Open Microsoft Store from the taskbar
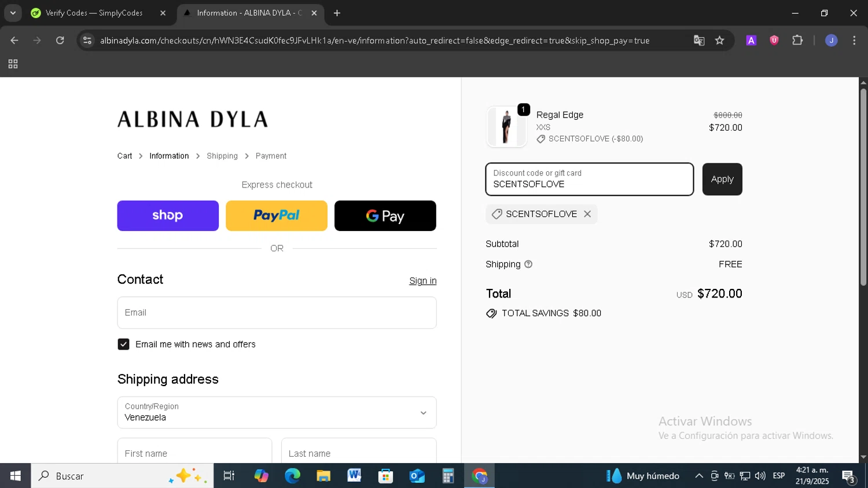This screenshot has height=488, width=868. (386, 476)
